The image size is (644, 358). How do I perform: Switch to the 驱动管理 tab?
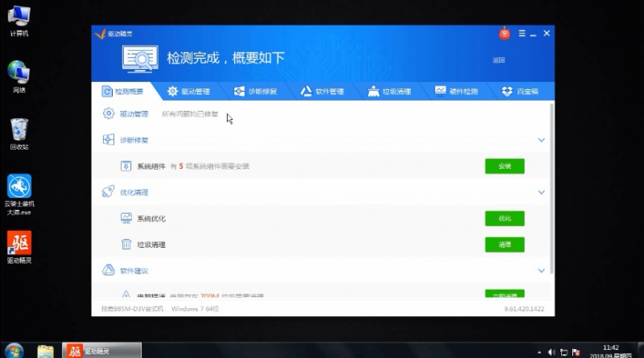click(189, 91)
